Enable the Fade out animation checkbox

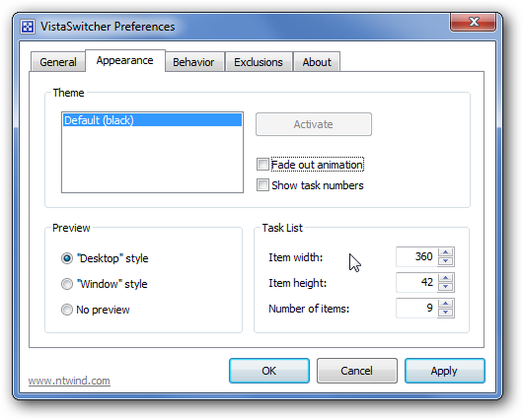(263, 164)
